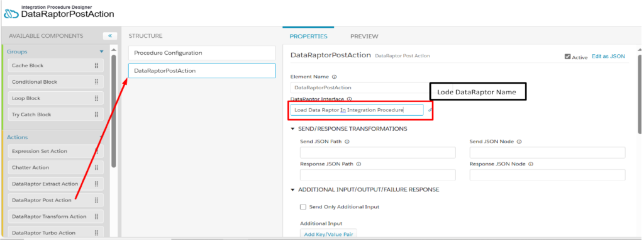Open the Send JSON Node info icon
The image size is (644, 241).
(x=519, y=142)
